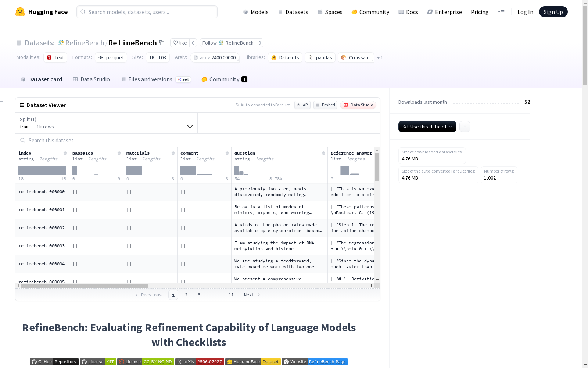The width and height of the screenshot is (588, 368).
Task: Click the table vertical scrollbar thumb
Action: 377,167
